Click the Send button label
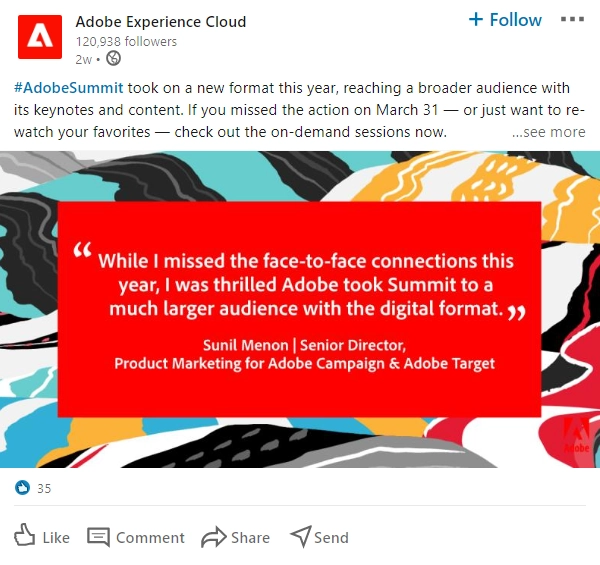The height and width of the screenshot is (565, 600). tap(331, 537)
